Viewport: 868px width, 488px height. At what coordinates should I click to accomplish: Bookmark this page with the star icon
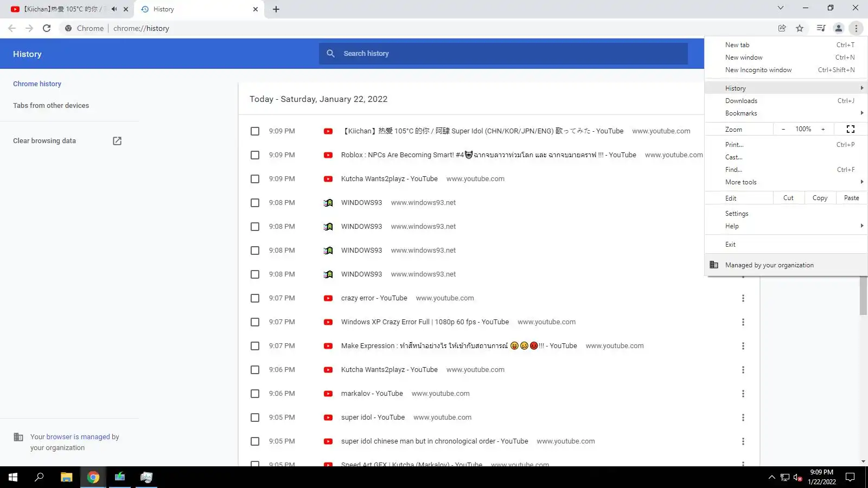[x=800, y=28]
